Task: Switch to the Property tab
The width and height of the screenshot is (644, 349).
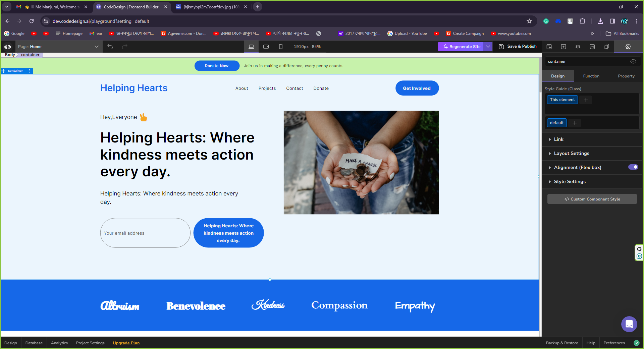Action: [626, 76]
